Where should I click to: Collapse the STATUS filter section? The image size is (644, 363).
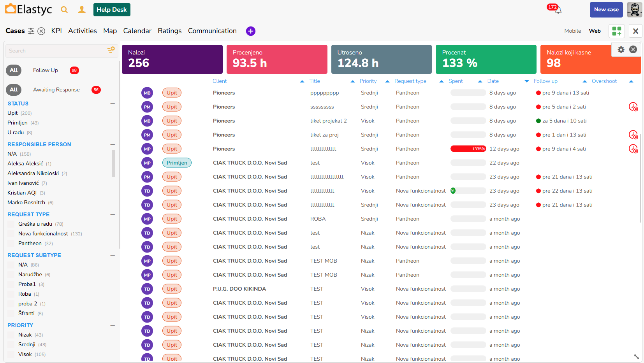coord(113,103)
